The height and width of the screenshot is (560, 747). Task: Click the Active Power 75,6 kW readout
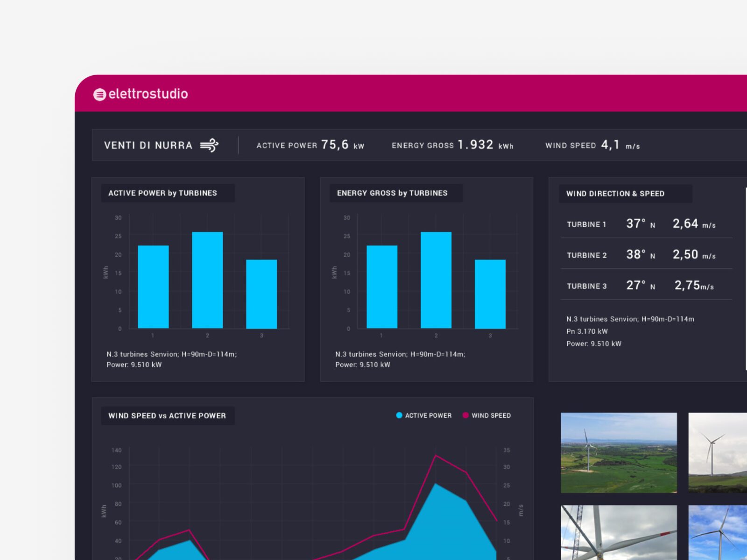310,145
